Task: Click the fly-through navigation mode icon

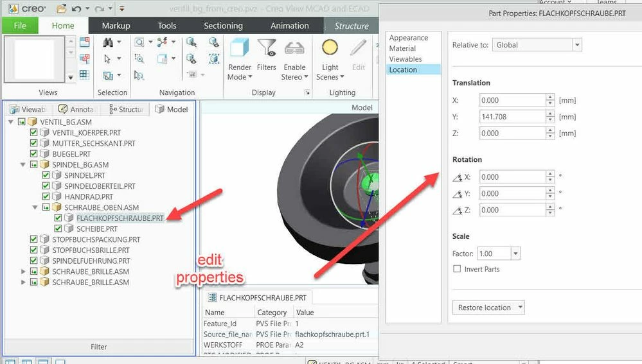Action: (163, 42)
